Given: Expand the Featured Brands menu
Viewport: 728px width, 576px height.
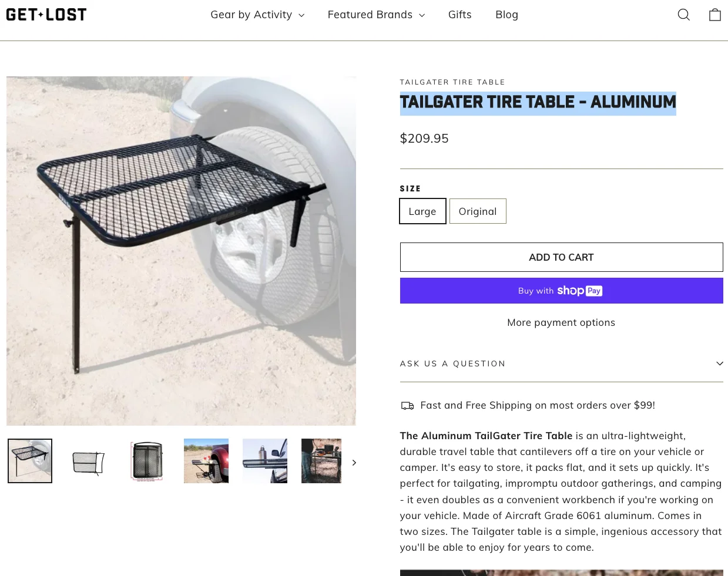Looking at the screenshot, I should pyautogui.click(x=376, y=15).
